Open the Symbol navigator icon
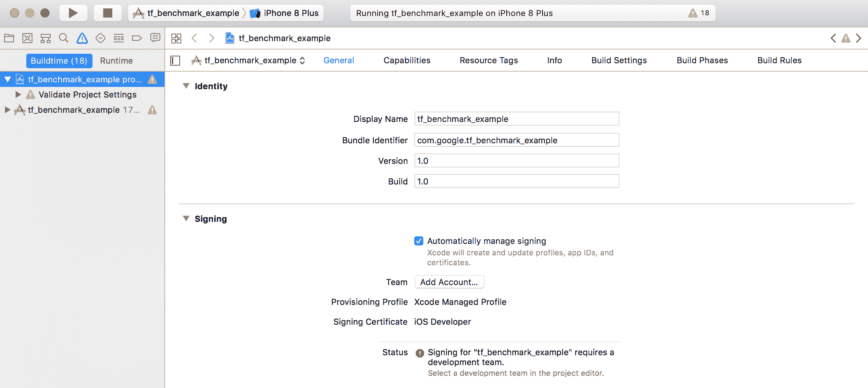This screenshot has width=868, height=388. point(46,38)
